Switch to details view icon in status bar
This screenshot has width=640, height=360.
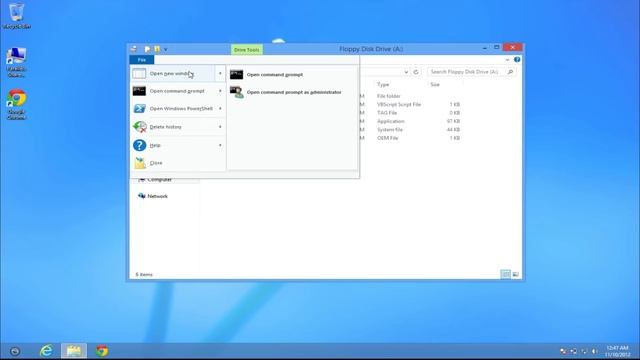pyautogui.click(x=505, y=274)
